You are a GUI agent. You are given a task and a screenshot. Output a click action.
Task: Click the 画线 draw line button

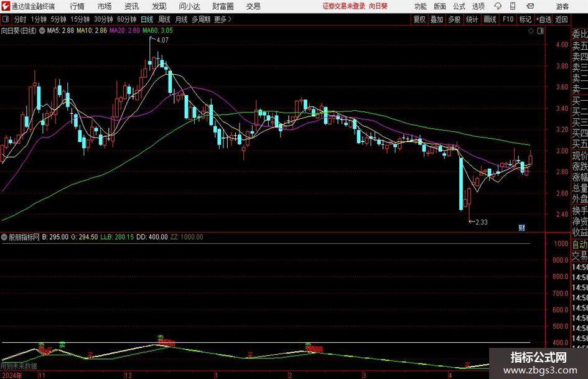tap(490, 19)
